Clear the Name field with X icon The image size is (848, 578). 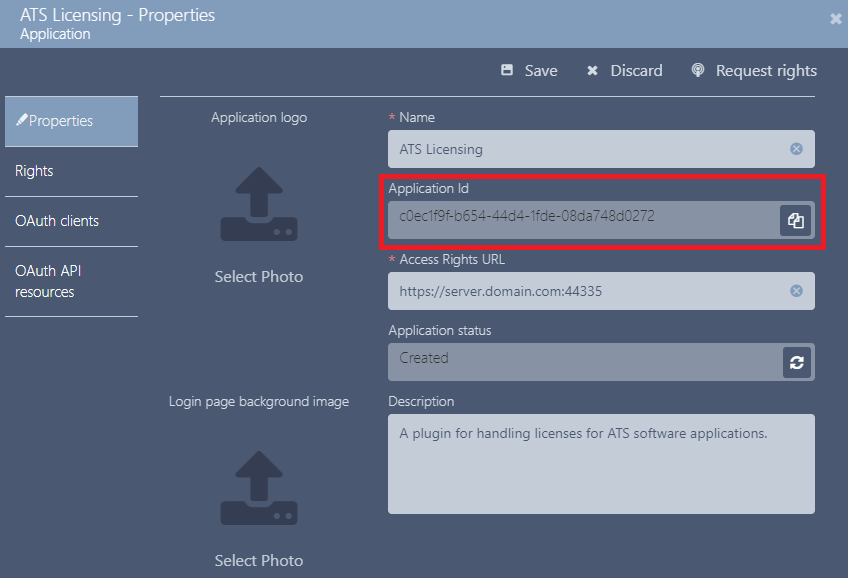796,149
